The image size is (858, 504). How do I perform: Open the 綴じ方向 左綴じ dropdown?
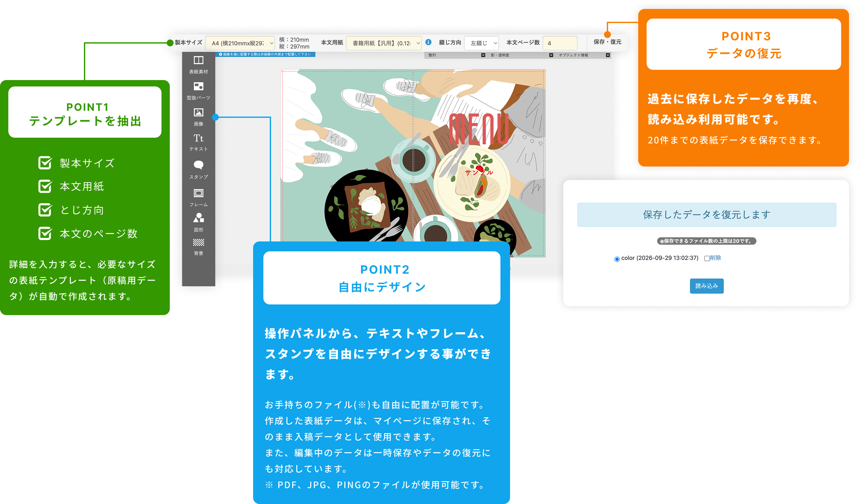(481, 43)
